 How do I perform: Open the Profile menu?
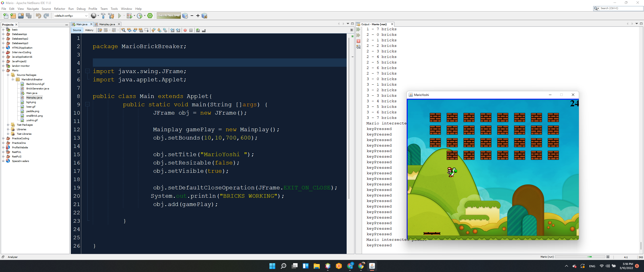pyautogui.click(x=93, y=9)
